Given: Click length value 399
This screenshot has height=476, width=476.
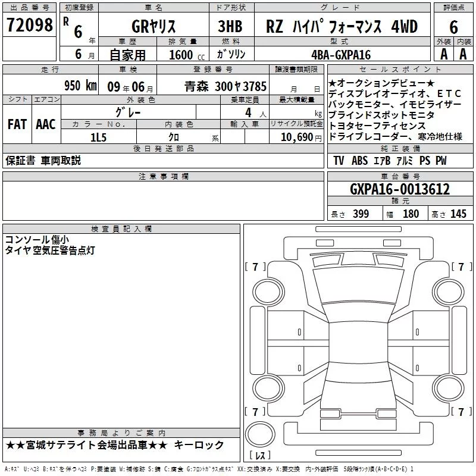Looking at the screenshot, I should pos(361,214).
